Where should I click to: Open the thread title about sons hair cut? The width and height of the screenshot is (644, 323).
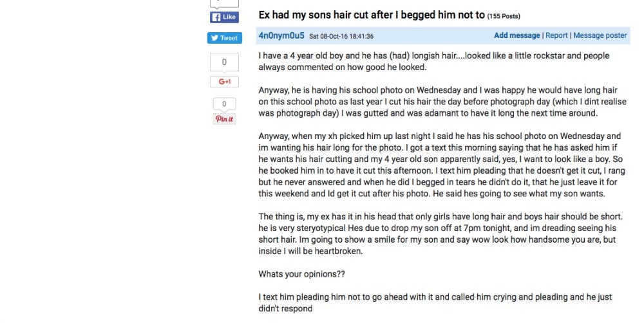point(372,15)
